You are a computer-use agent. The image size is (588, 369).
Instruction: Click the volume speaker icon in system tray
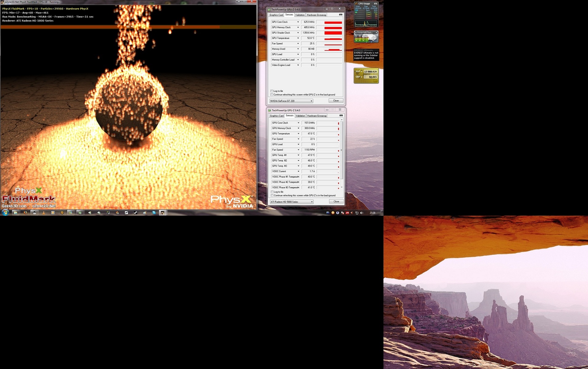pos(362,213)
